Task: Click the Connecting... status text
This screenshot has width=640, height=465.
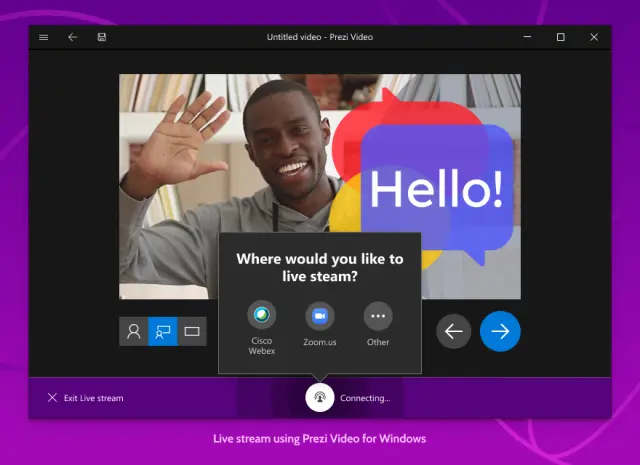Action: 365,398
